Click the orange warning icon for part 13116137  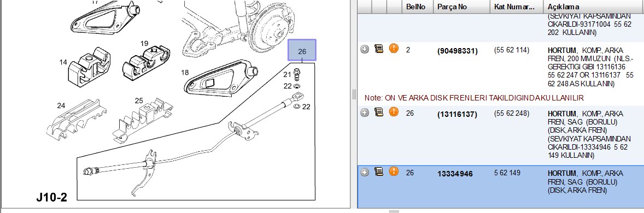(394, 111)
